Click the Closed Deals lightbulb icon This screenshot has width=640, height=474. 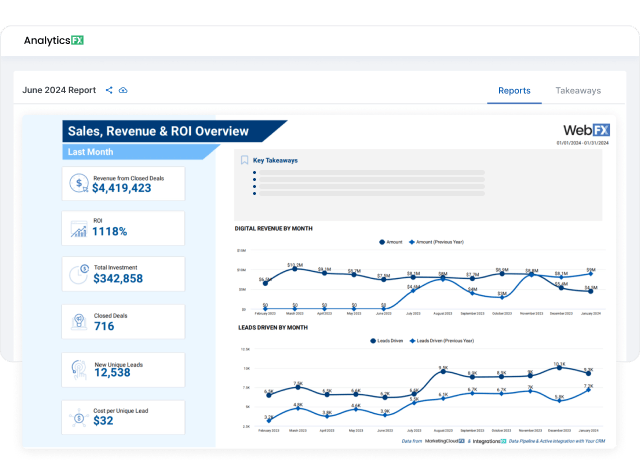[x=78, y=322]
